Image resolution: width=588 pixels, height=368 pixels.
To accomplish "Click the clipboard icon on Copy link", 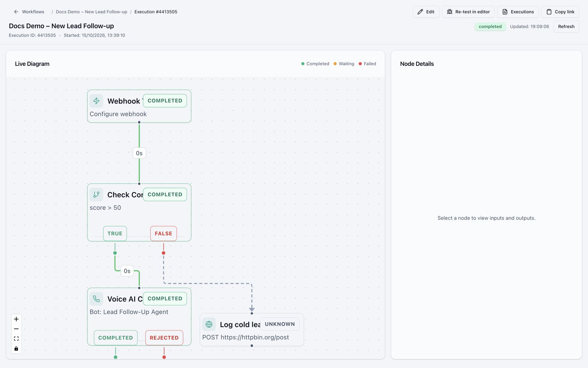I will (x=549, y=12).
